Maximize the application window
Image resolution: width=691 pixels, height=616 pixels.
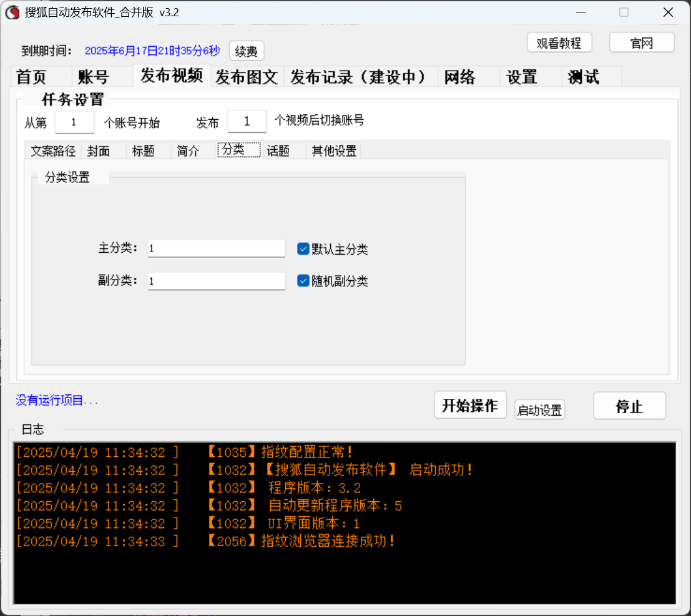(624, 12)
